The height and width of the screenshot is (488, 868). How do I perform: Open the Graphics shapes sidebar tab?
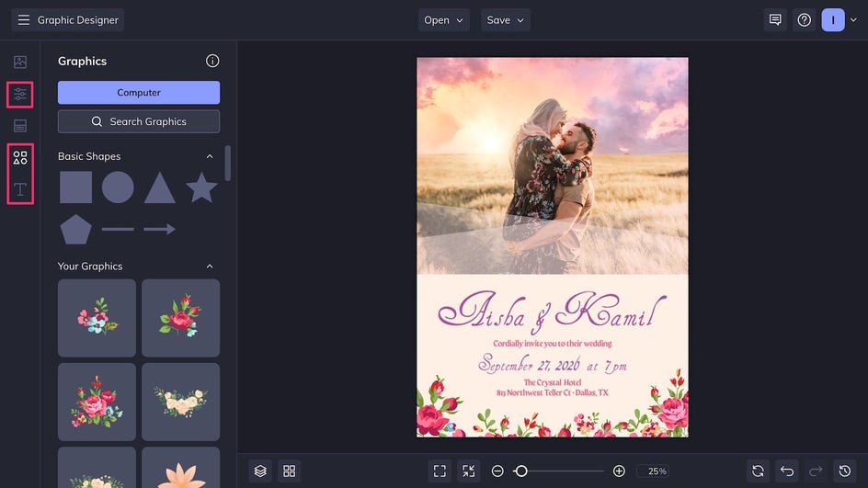pyautogui.click(x=20, y=158)
